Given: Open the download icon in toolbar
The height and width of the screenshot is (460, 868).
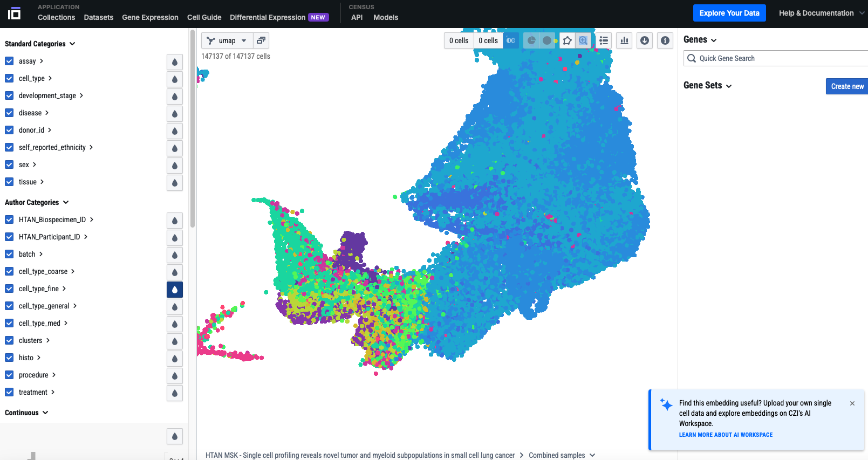Looking at the screenshot, I should click(645, 40).
